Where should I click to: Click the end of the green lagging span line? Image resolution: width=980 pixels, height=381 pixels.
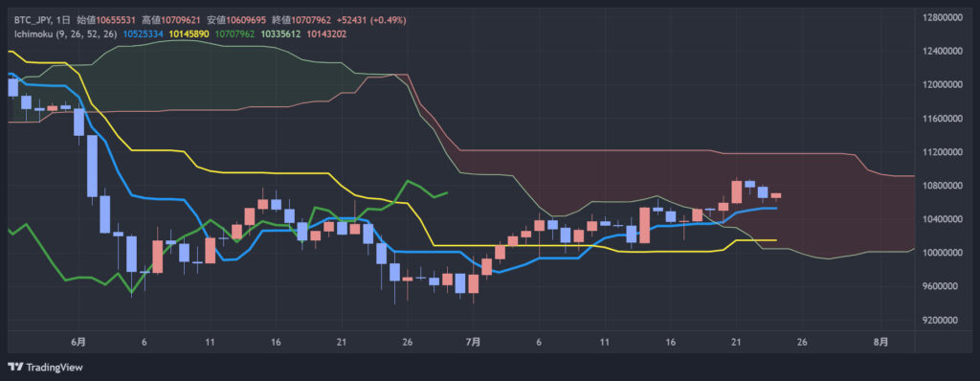[446, 192]
